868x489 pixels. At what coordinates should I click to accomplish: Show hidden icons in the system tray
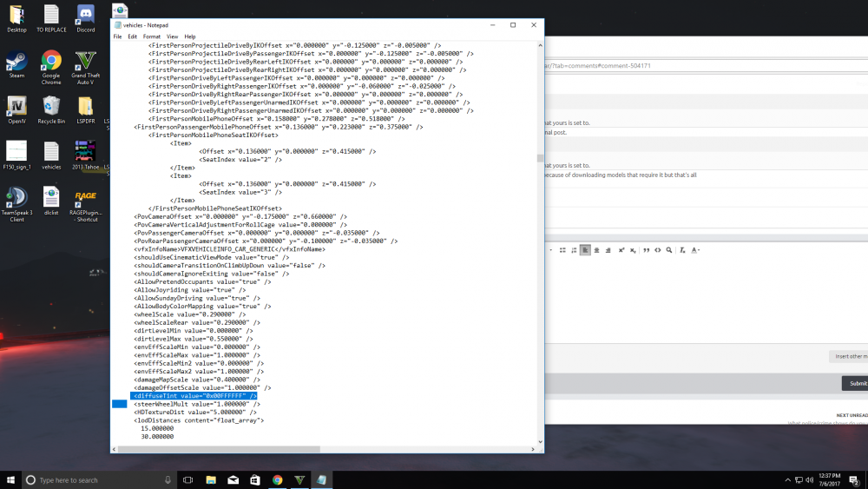pos(787,480)
